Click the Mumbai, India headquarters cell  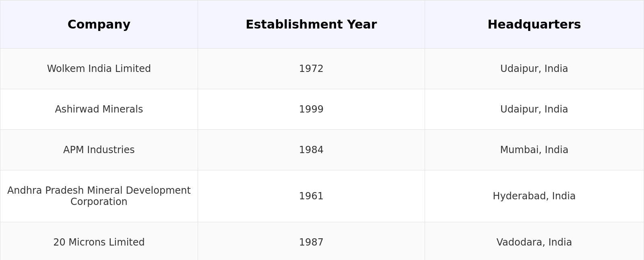pos(534,150)
